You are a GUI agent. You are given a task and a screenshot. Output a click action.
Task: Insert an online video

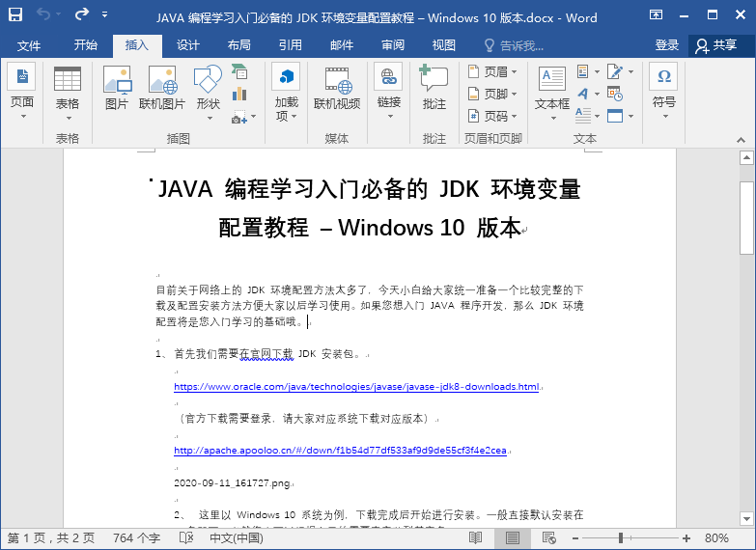pos(337,89)
